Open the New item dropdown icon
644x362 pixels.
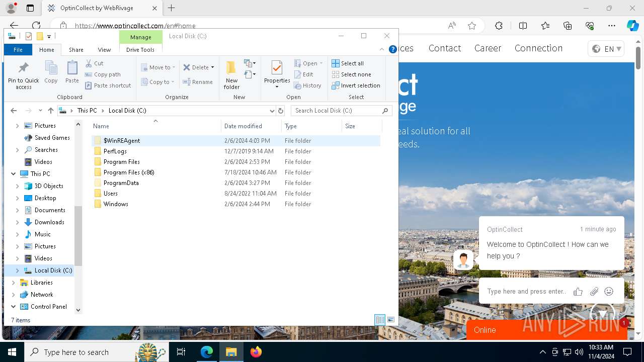pyautogui.click(x=250, y=63)
